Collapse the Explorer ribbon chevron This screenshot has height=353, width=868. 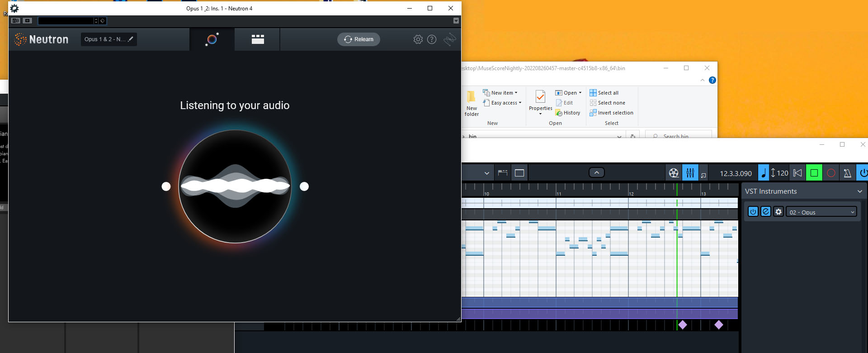click(703, 80)
